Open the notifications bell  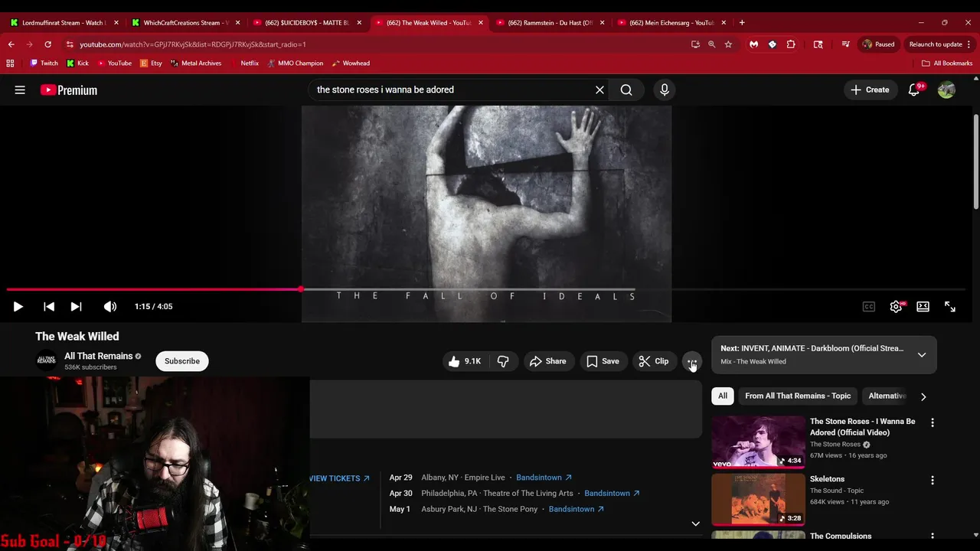click(915, 90)
